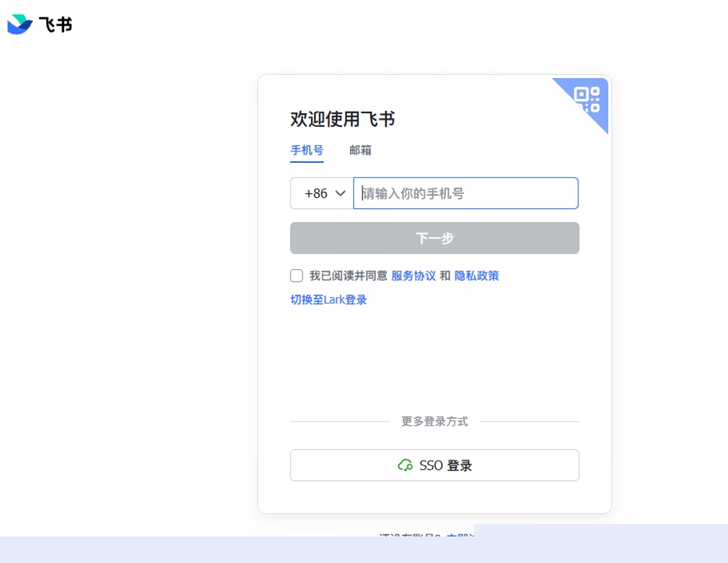Screen dimensions: 728x563
Task: Click the 更多登录方式 divider text
Action: tap(434, 420)
